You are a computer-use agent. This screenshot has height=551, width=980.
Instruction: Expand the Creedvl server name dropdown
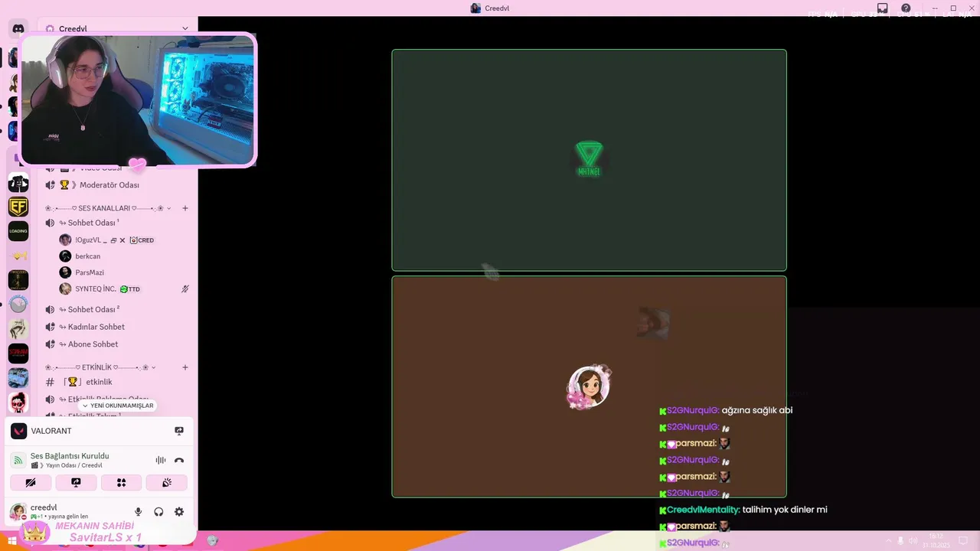tap(185, 28)
